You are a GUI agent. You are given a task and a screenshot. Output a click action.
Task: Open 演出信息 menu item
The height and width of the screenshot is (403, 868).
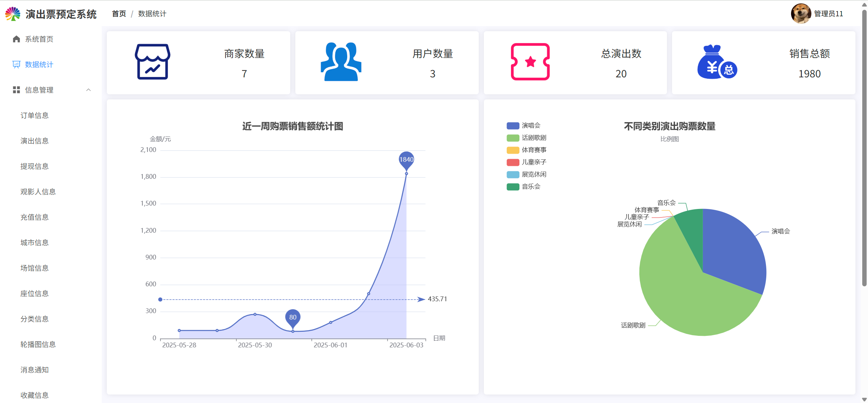[35, 141]
